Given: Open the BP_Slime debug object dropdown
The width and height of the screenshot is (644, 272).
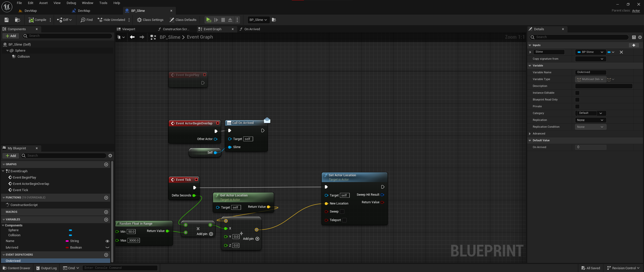Looking at the screenshot, I should [258, 20].
